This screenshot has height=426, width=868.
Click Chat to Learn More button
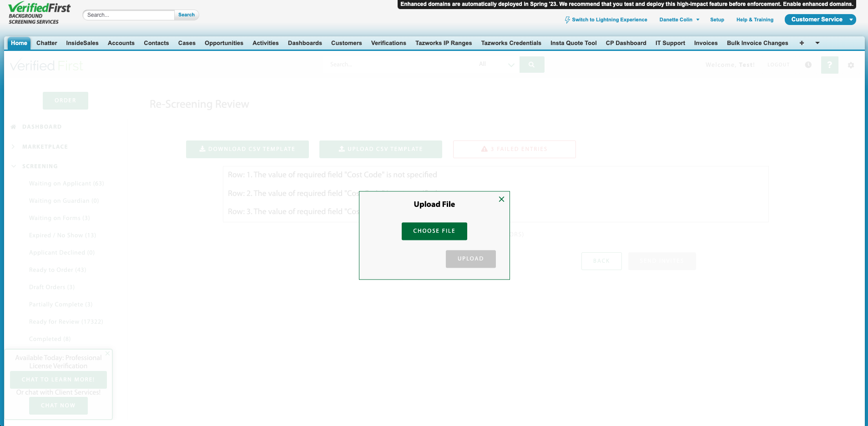pos(58,380)
